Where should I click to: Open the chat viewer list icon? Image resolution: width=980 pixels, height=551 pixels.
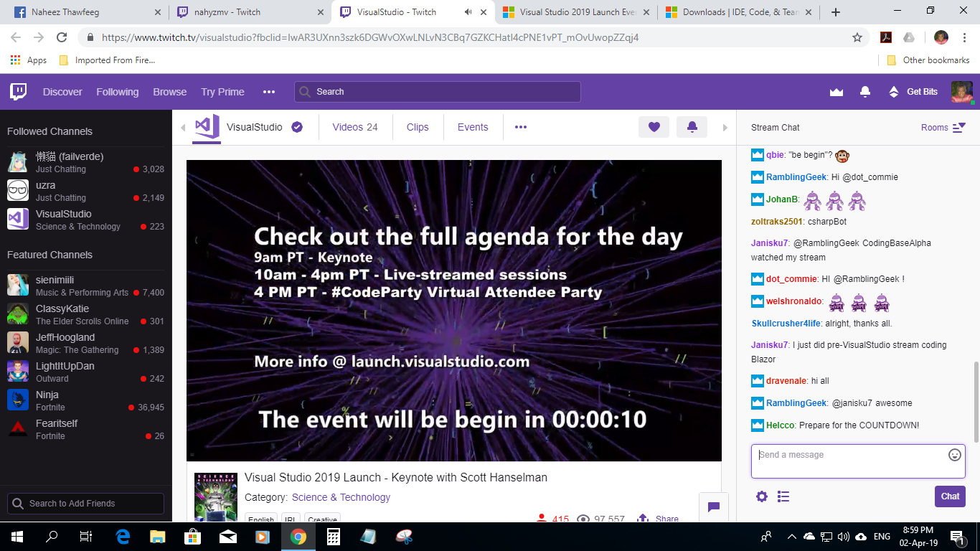point(783,496)
